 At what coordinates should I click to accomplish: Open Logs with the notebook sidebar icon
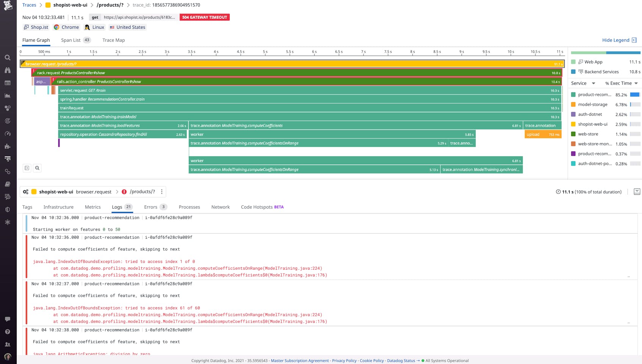point(7,184)
